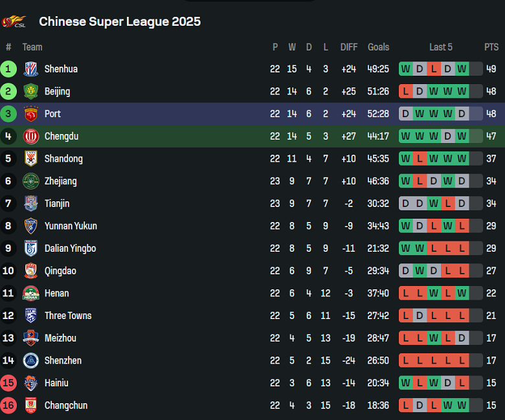The height and width of the screenshot is (420, 505).
Task: Select the rank 15 relegation marker for Hainiu
Action: coord(8,383)
